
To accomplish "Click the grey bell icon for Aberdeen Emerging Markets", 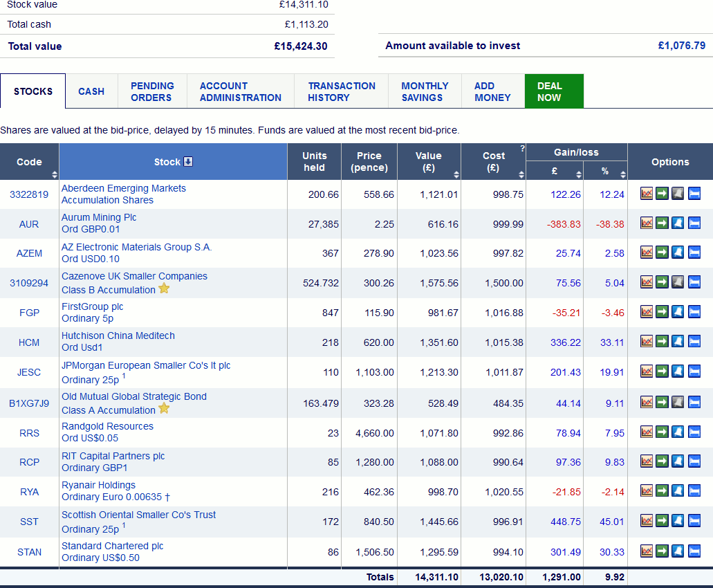I will [678, 194].
